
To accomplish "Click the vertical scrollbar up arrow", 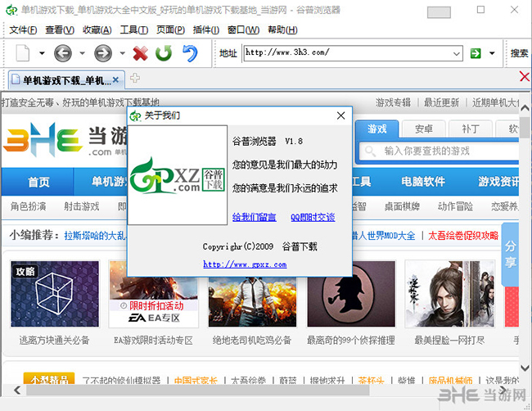I will (x=525, y=108).
